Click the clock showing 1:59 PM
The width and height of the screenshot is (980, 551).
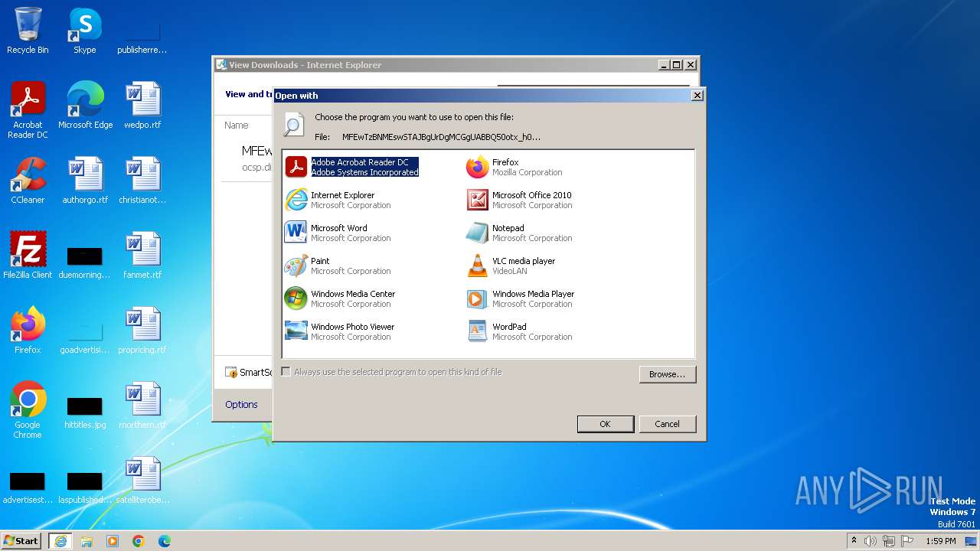click(x=941, y=541)
